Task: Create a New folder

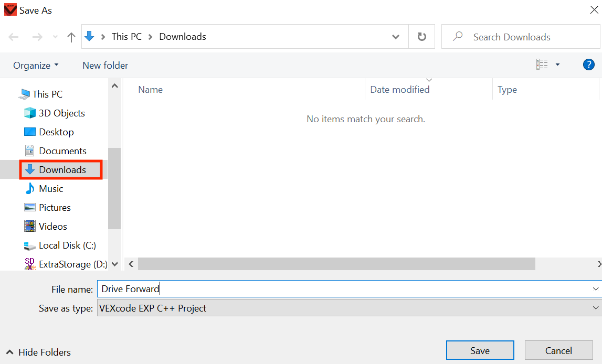Action: [105, 66]
